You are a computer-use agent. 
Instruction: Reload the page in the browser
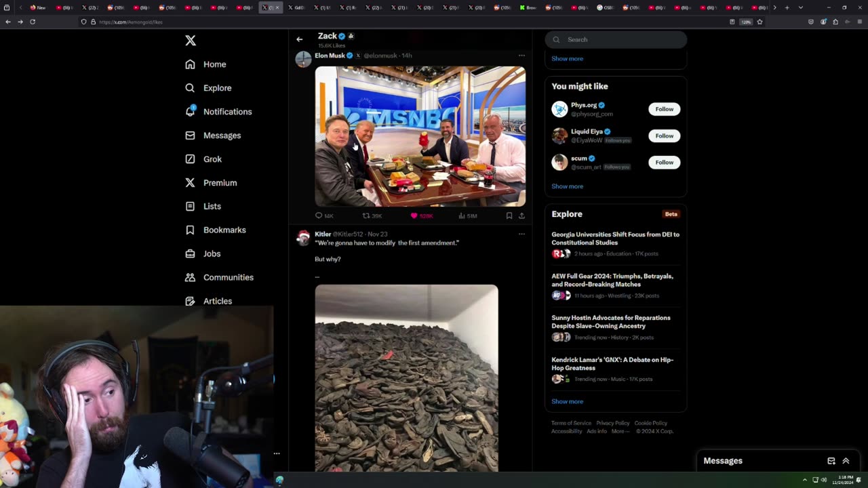point(32,22)
